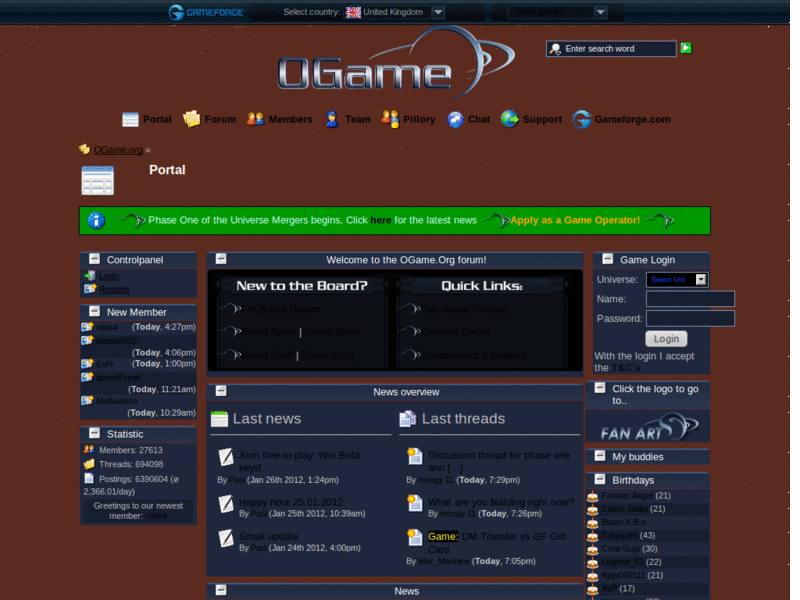Open the Support menu item

click(542, 119)
